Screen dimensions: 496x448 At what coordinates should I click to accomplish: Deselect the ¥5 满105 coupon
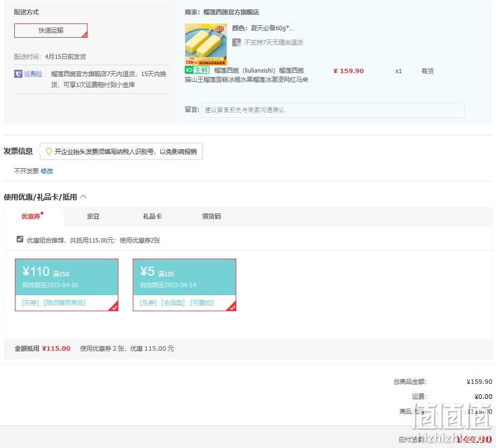click(184, 285)
